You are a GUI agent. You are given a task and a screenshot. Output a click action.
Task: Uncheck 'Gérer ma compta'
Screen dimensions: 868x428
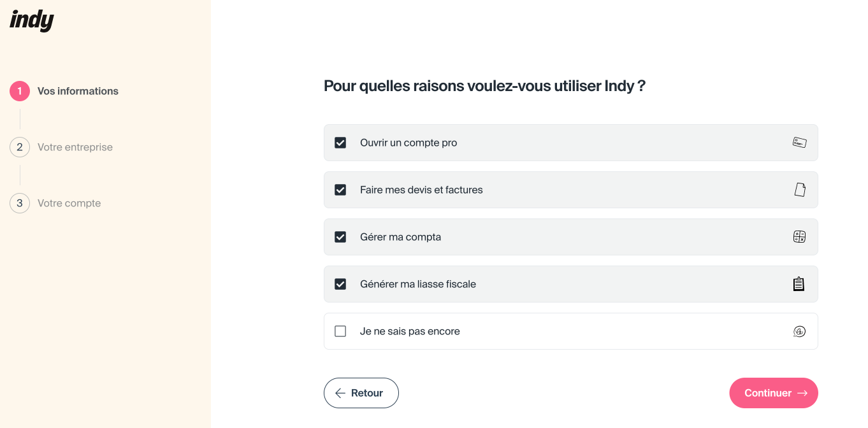[340, 236]
